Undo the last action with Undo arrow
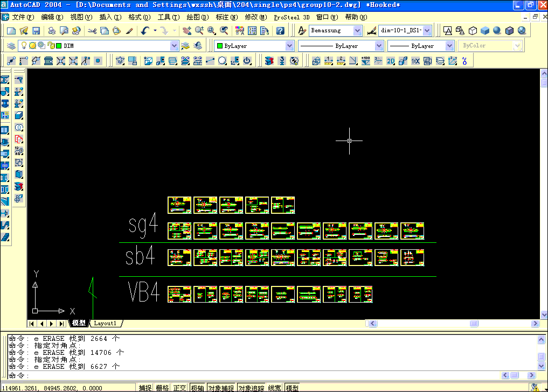The height and width of the screenshot is (392, 548). [145, 31]
